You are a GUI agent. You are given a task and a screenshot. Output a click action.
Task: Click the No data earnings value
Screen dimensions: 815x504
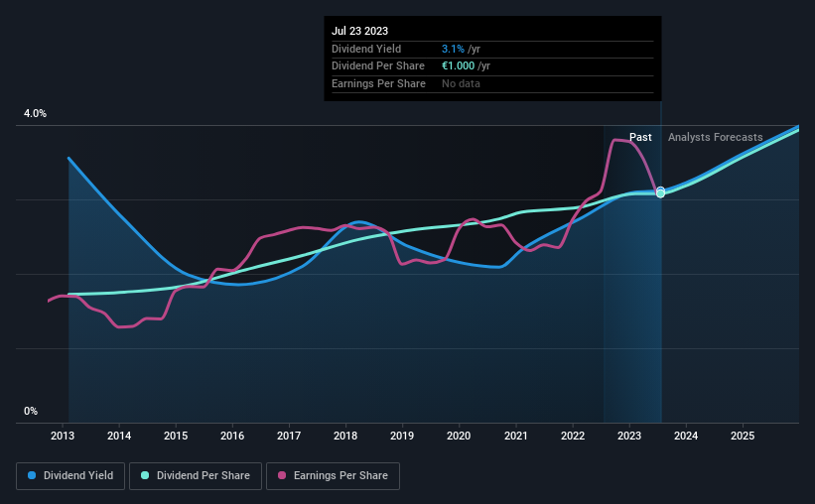click(461, 83)
